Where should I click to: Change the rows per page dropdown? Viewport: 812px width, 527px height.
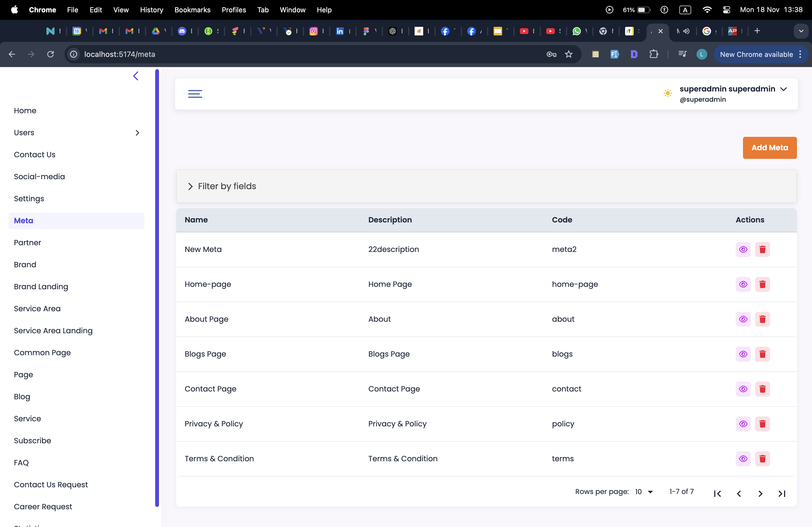644,492
